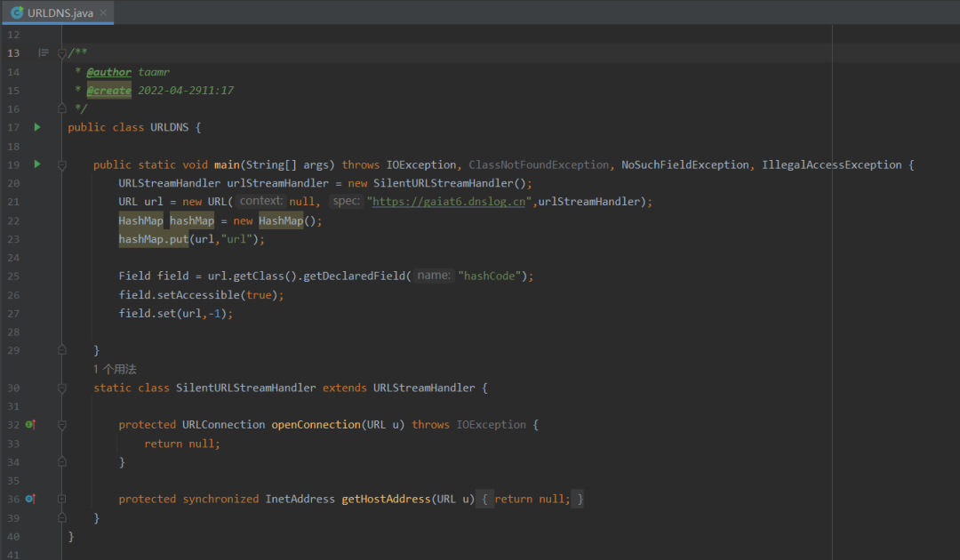Screen dimensions: 960x560
Task: Click the 'spec:' parameter hint
Action: tap(347, 201)
